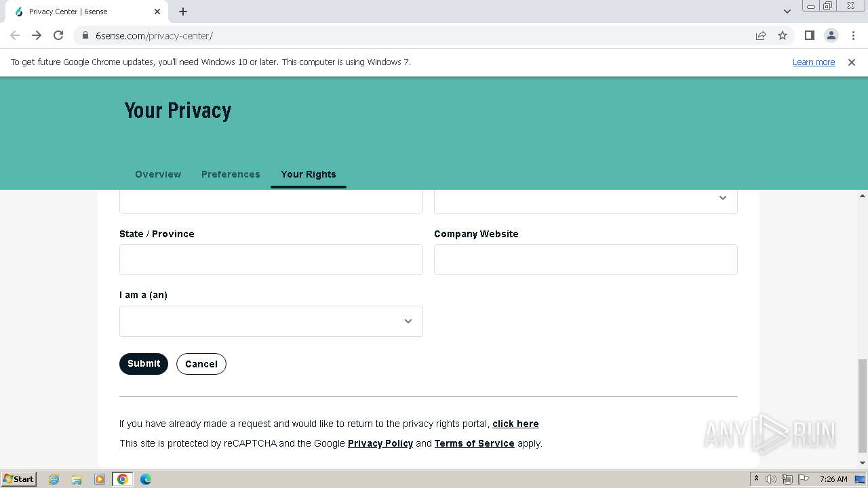Reload the page with the refresh icon

[58, 35]
